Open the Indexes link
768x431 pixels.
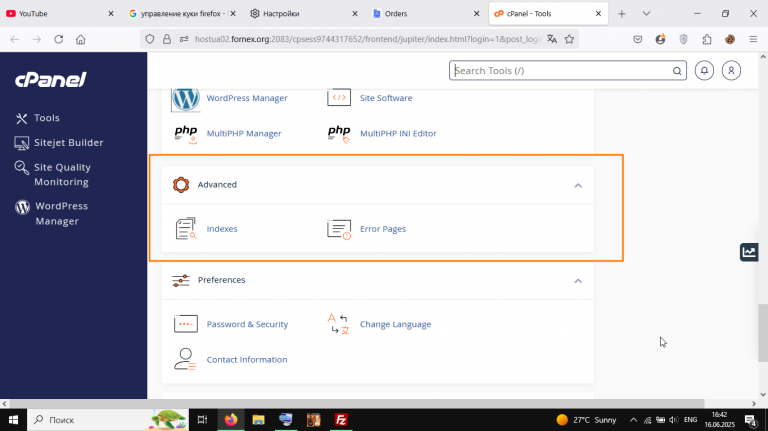coord(222,229)
